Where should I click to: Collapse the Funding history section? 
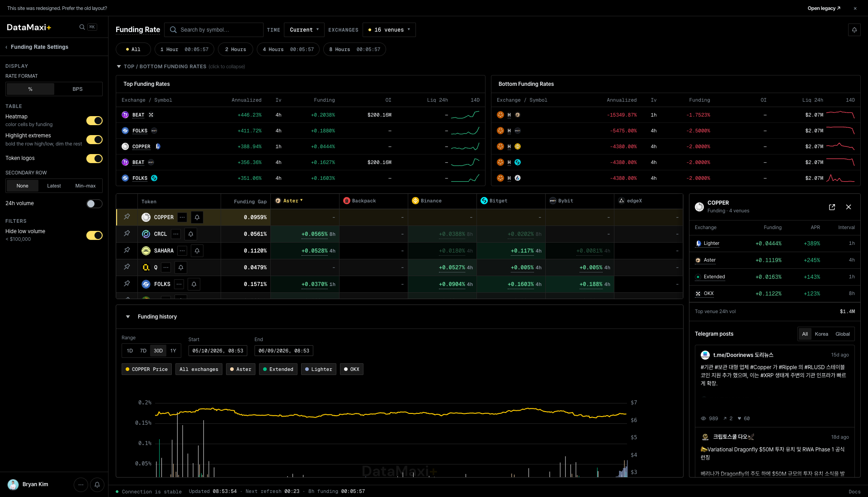(128, 317)
